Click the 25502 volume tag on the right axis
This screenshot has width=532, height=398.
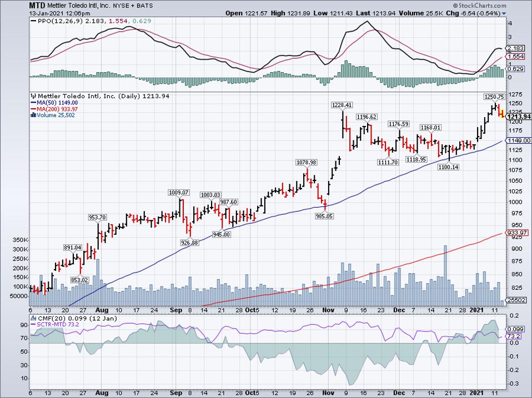[x=517, y=300]
